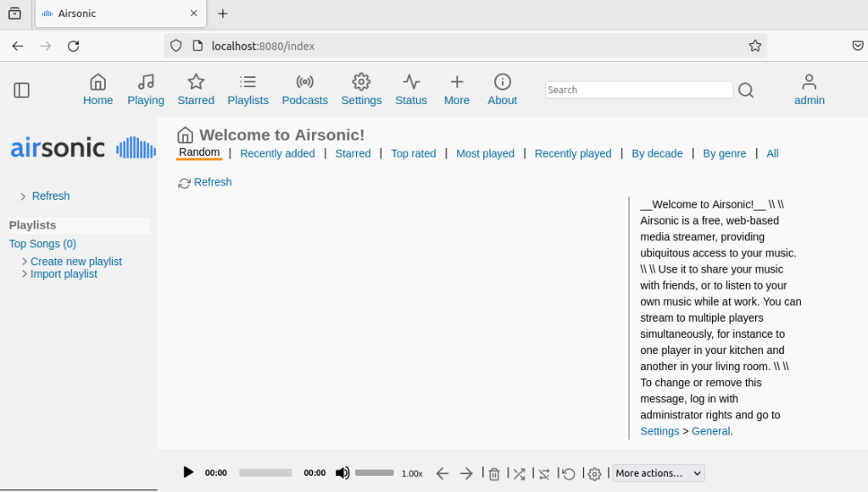868x492 pixels.
Task: Switch to the All albums tab
Action: (772, 153)
